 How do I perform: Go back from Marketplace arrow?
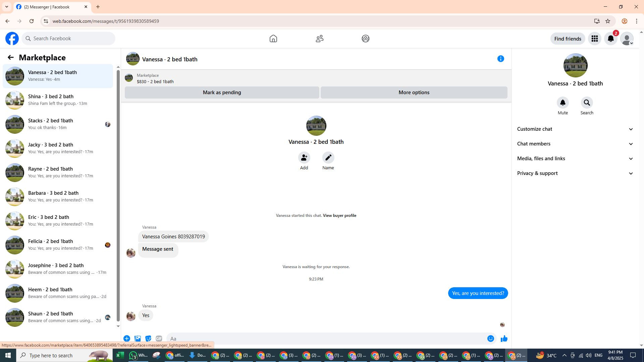pyautogui.click(x=11, y=58)
